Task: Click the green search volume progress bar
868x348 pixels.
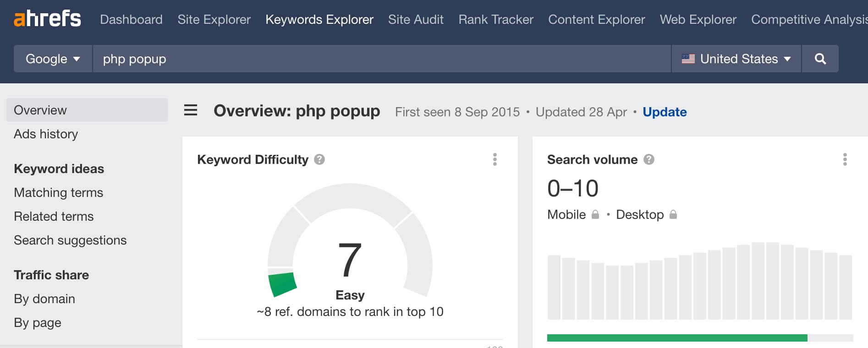Action: [677, 338]
